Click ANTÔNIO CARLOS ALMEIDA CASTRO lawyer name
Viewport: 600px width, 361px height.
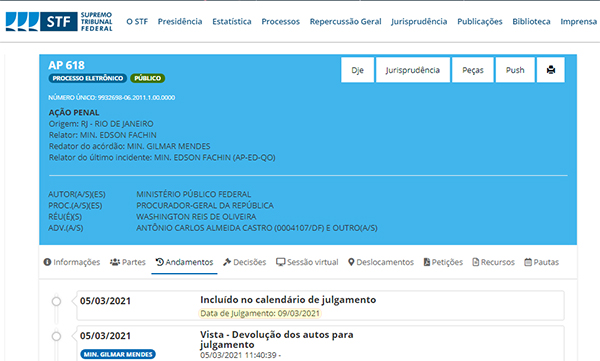pos(257,228)
